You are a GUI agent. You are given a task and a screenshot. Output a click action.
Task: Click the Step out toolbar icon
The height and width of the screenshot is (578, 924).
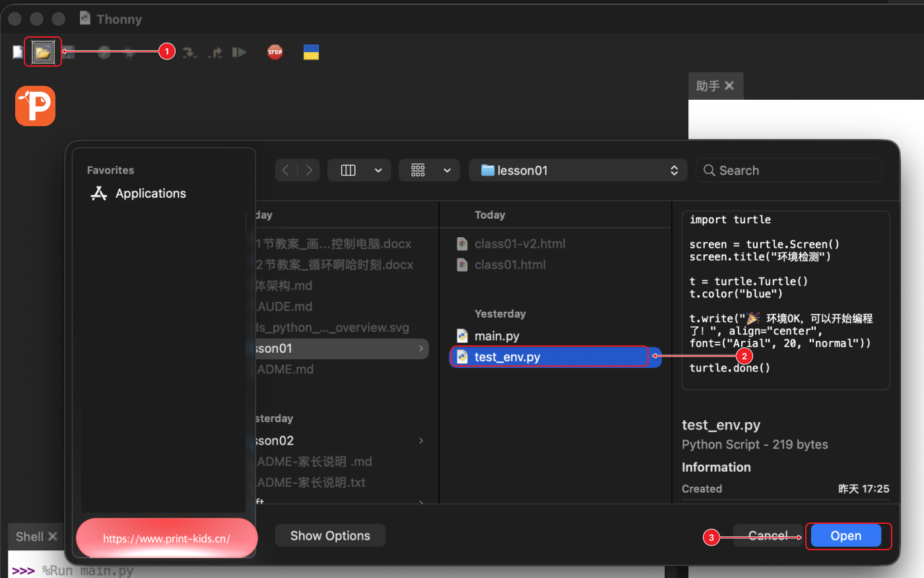click(x=215, y=52)
